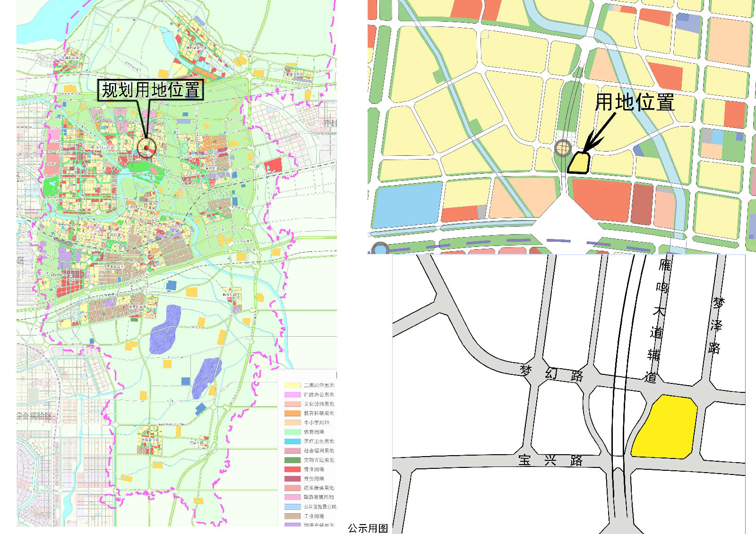Viewport: 756px width, 534px height.
Task: Click the 医疗卫生用地 blue legend swatch
Action: click(292, 441)
